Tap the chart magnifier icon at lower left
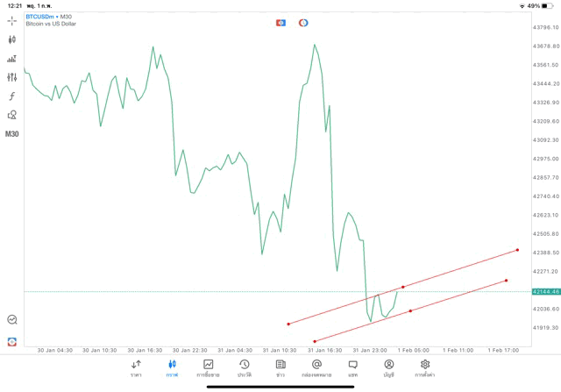This screenshot has height=392, width=561. click(12, 320)
